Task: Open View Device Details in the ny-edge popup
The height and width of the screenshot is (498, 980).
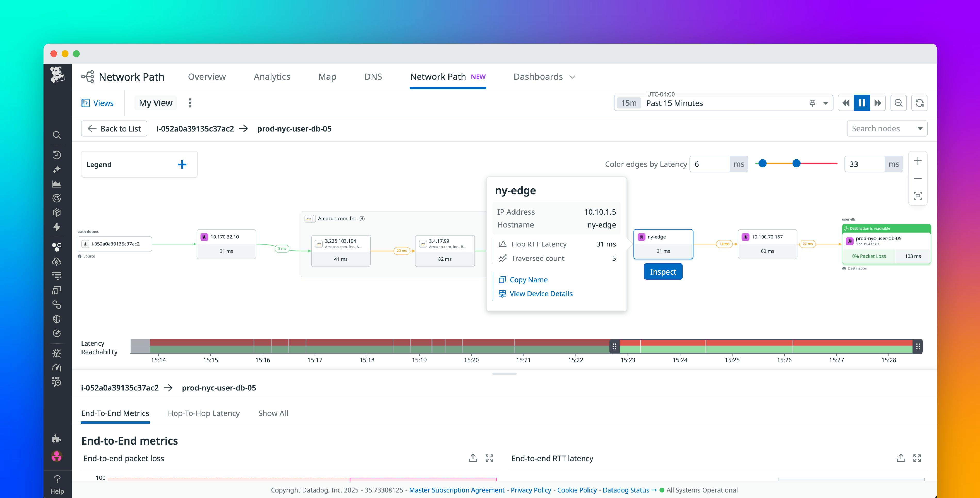Action: 541,294
